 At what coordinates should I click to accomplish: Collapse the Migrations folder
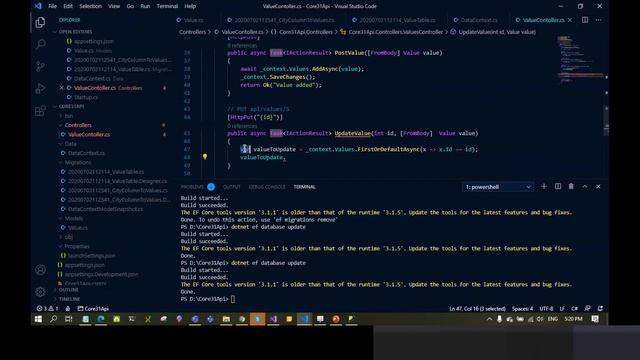78,162
